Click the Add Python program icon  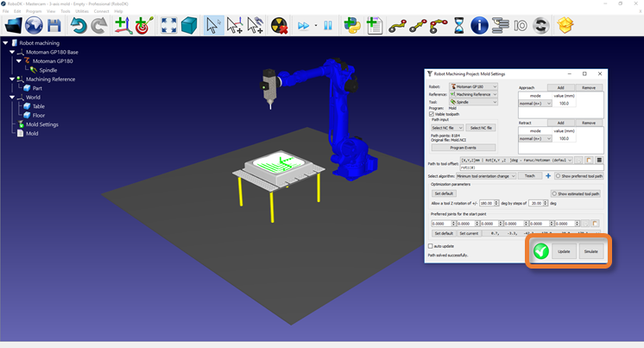352,26
